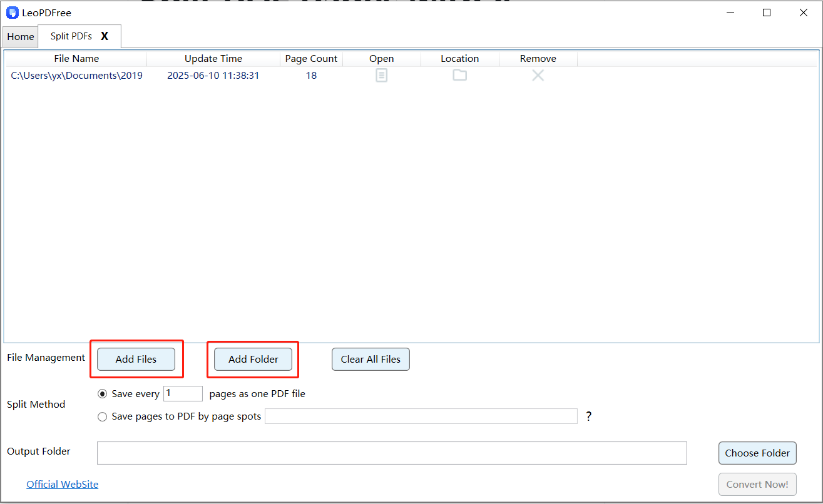
Task: Click the question mark help for page spots
Action: click(588, 416)
